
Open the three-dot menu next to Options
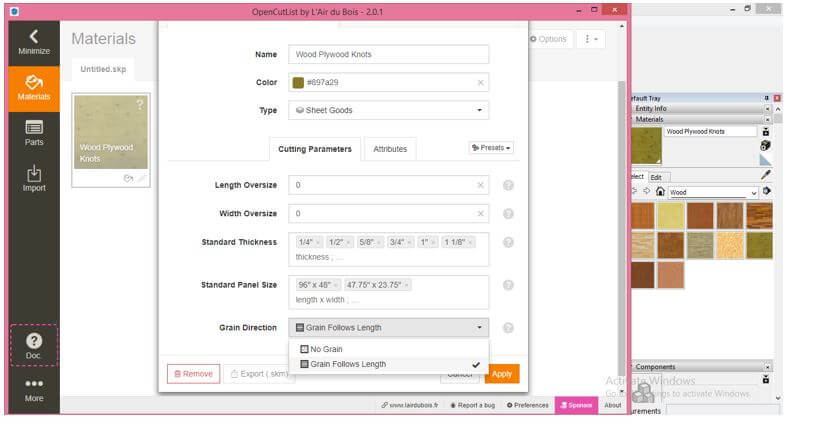pos(591,39)
